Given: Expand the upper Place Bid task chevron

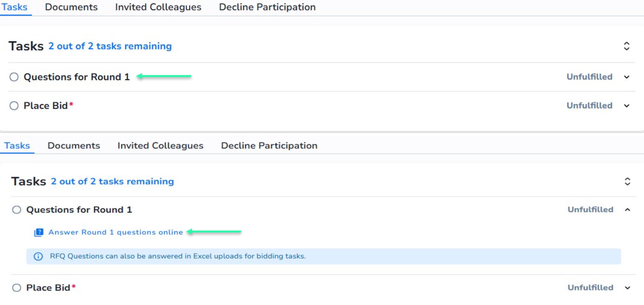Looking at the screenshot, I should click(x=627, y=106).
